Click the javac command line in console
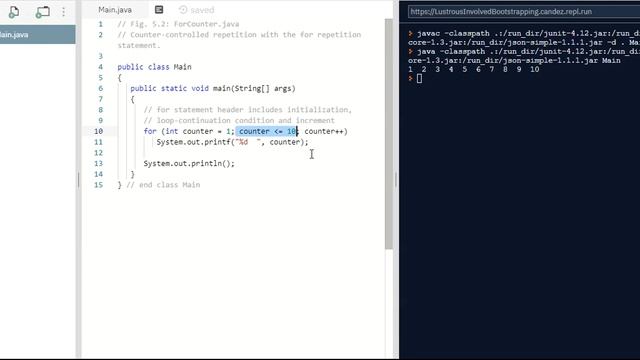Viewport: 640px width, 360px height. click(524, 38)
